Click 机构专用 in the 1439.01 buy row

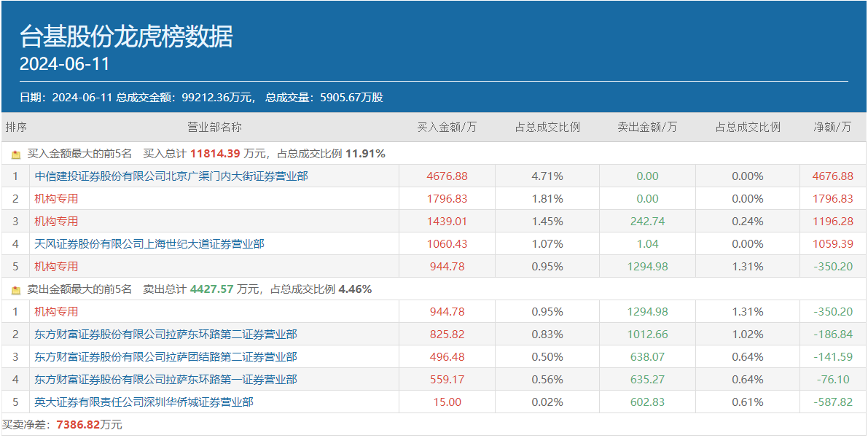56,222
